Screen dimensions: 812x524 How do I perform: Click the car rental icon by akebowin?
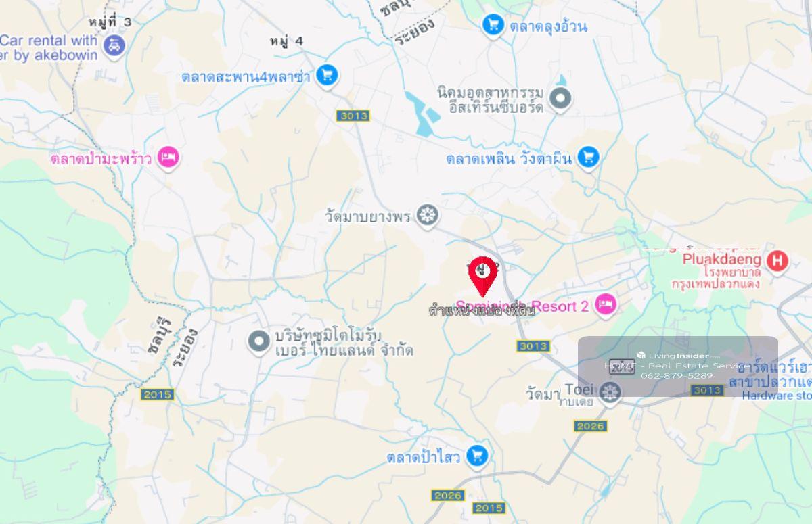point(115,46)
